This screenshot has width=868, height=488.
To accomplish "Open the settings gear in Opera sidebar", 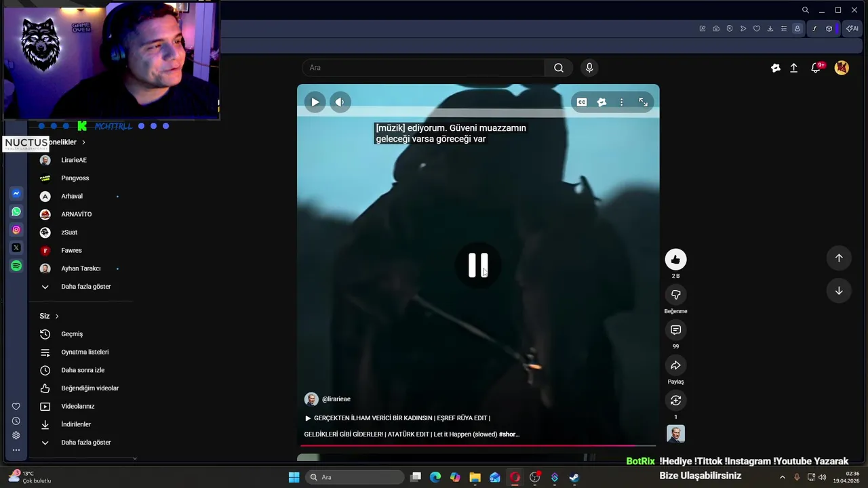I will tap(16, 435).
